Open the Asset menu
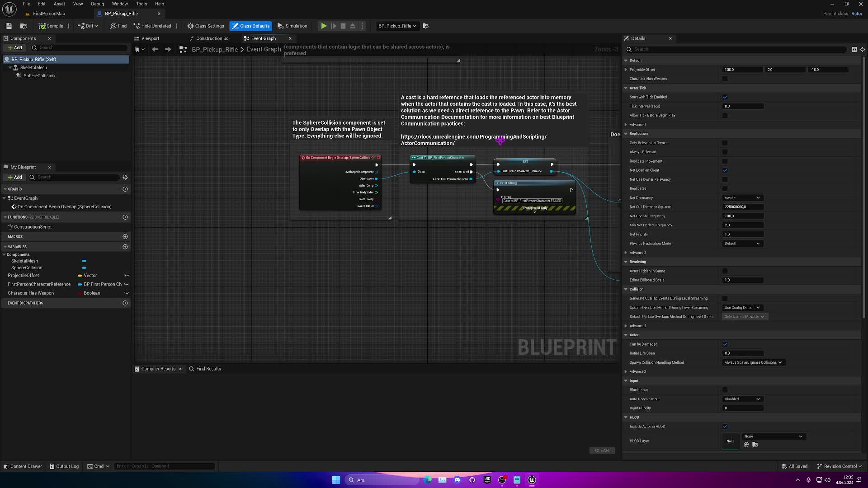 click(59, 4)
